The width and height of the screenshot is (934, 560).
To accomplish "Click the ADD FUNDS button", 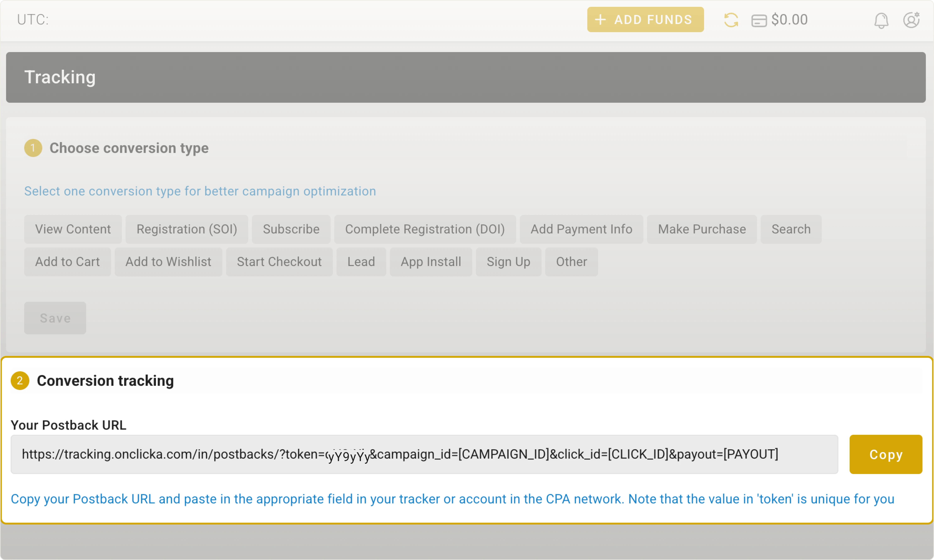I will tap(645, 19).
